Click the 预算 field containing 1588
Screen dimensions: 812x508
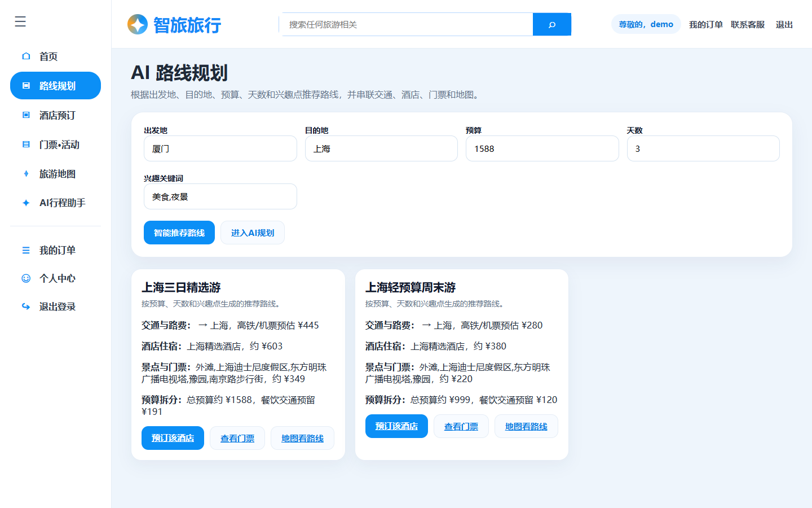tap(542, 148)
